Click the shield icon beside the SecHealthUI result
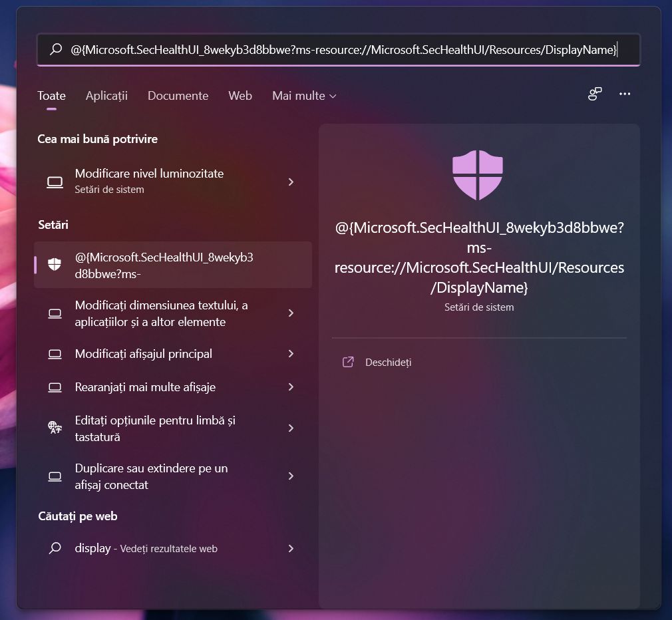The image size is (672, 620). [55, 265]
